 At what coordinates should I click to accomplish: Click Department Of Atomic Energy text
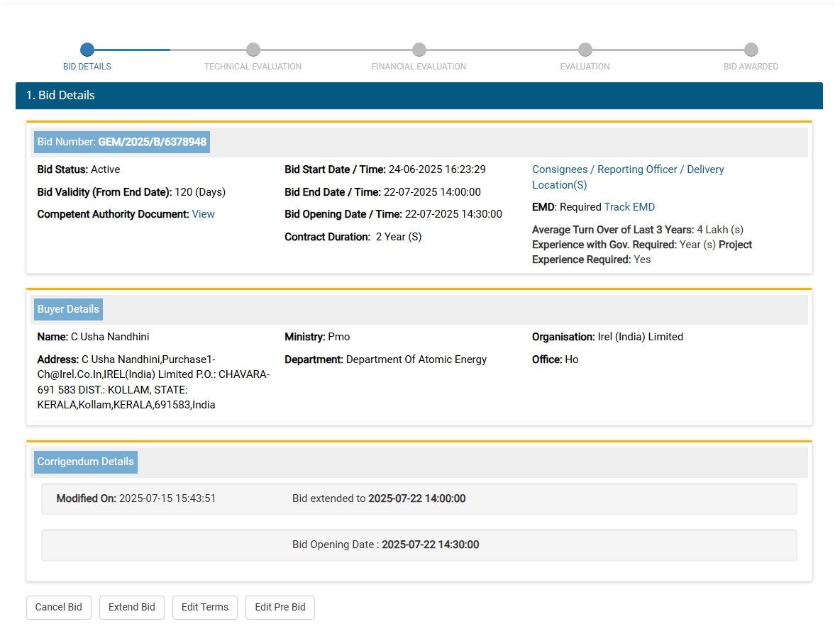(416, 359)
